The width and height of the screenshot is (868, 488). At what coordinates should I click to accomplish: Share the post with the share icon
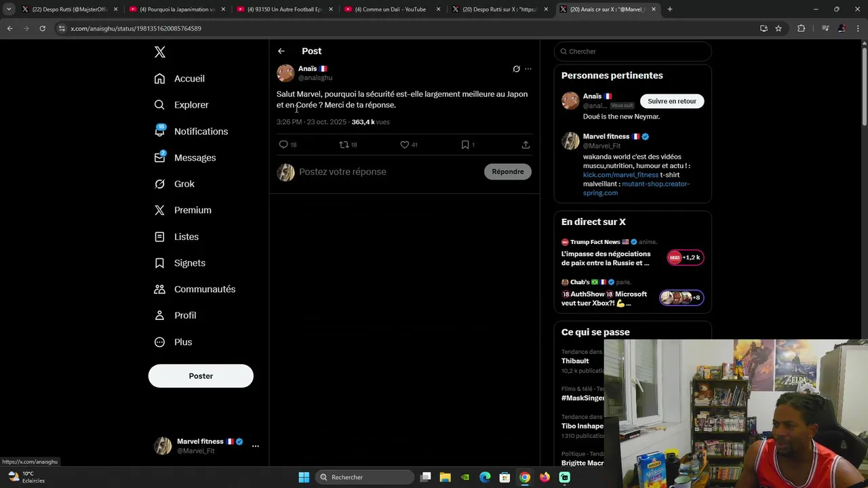[x=526, y=144]
